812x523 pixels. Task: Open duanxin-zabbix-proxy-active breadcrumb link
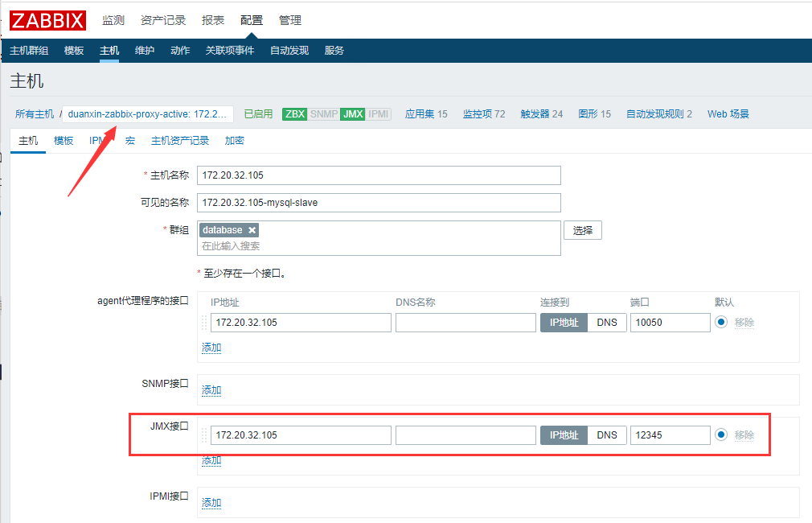(147, 114)
